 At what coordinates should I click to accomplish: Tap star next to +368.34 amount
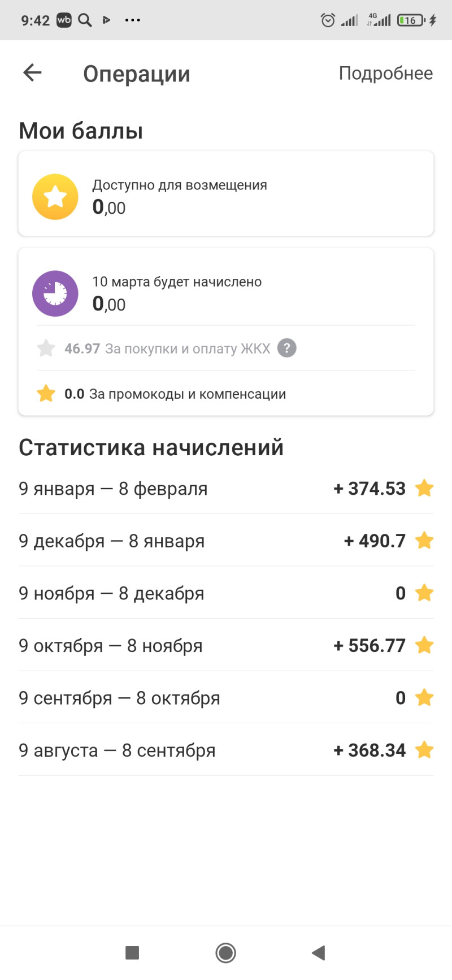[x=424, y=750]
